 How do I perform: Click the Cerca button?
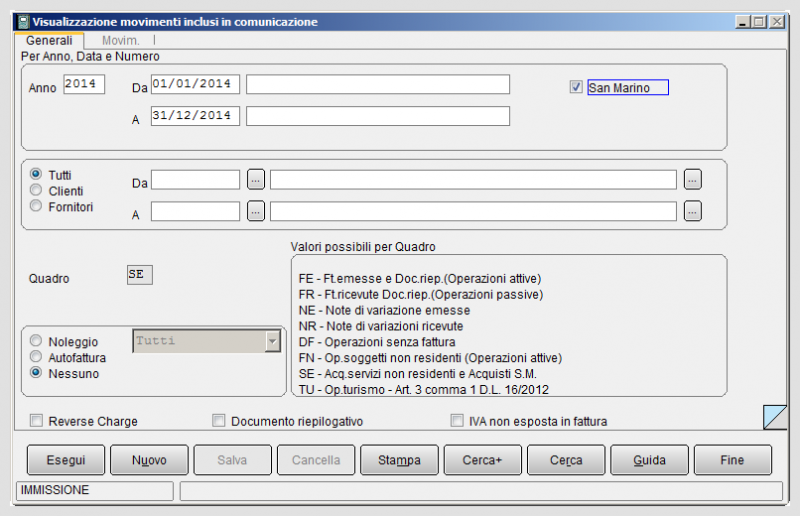pyautogui.click(x=566, y=460)
